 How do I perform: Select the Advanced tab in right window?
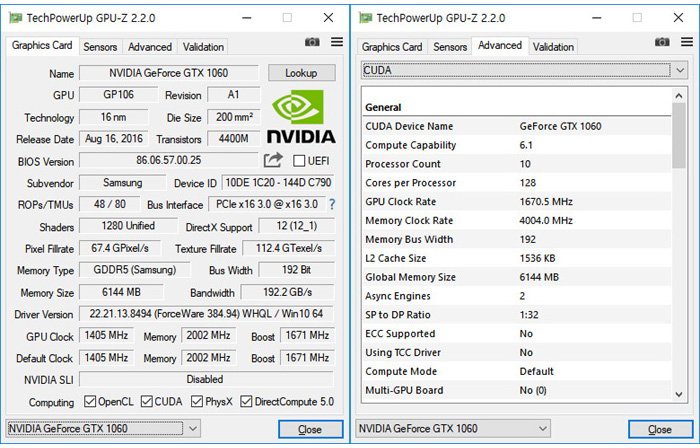(x=500, y=46)
